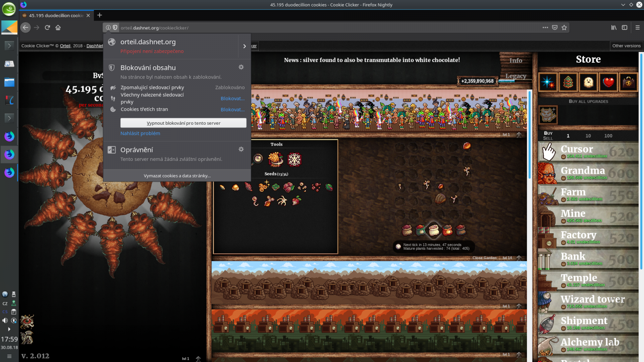Screen dimensions: 644x362
Task: Expand hidden system tray icons arrow
Action: 9,329
